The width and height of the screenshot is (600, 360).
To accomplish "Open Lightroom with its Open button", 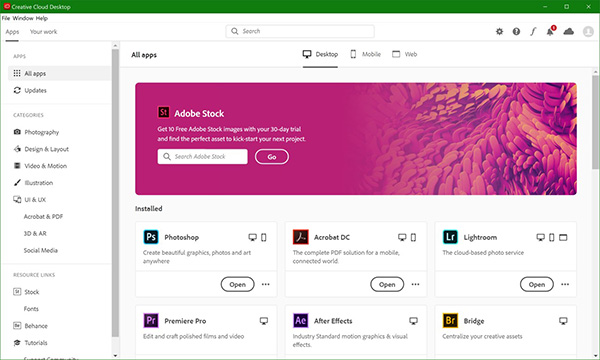I will click(536, 284).
